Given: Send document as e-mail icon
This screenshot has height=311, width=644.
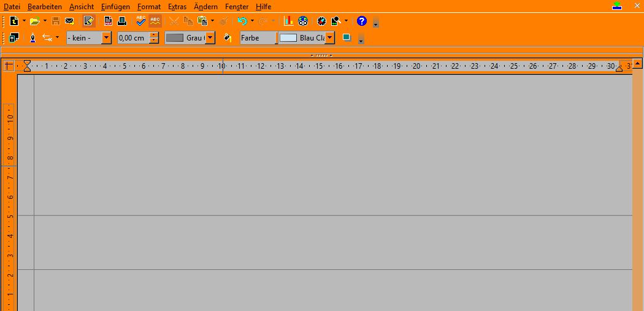Looking at the screenshot, I should [x=69, y=21].
